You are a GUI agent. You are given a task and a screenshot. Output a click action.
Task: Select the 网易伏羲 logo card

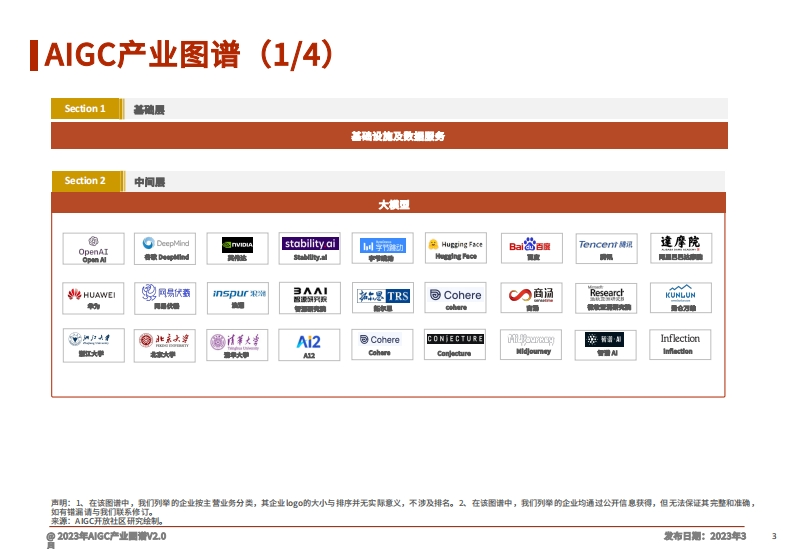tap(165, 298)
